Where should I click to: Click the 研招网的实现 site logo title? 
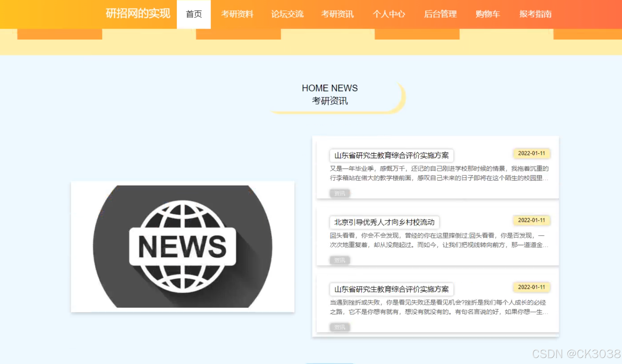tap(138, 14)
